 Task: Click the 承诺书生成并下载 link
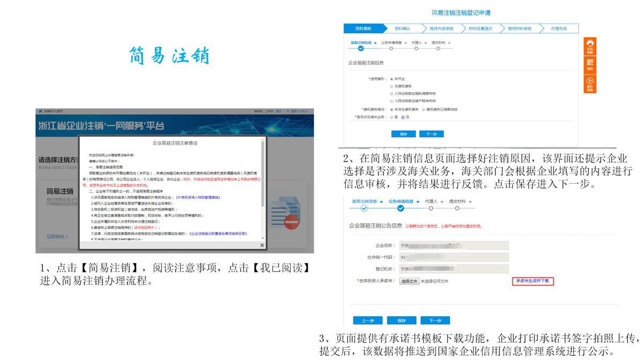click(532, 281)
